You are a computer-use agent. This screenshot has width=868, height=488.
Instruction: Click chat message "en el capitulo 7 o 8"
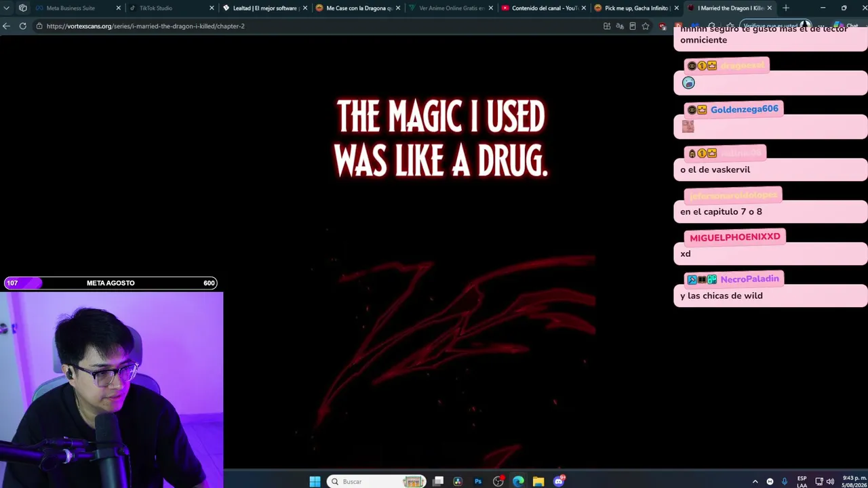click(721, 211)
